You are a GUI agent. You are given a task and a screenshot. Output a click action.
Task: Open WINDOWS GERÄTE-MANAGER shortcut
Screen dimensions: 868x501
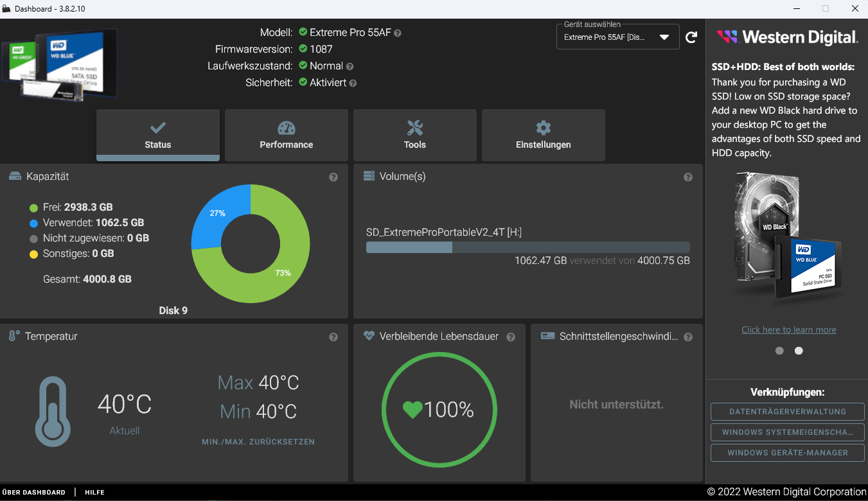click(788, 453)
